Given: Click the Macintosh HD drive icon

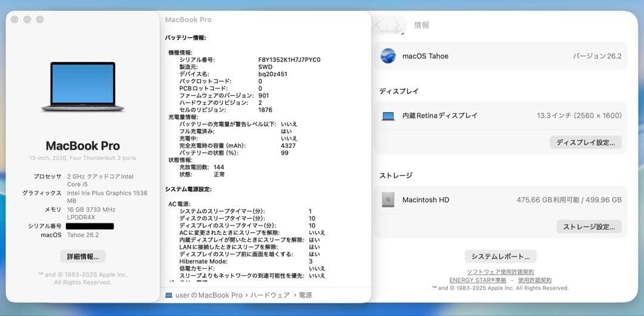Looking at the screenshot, I should tap(388, 200).
